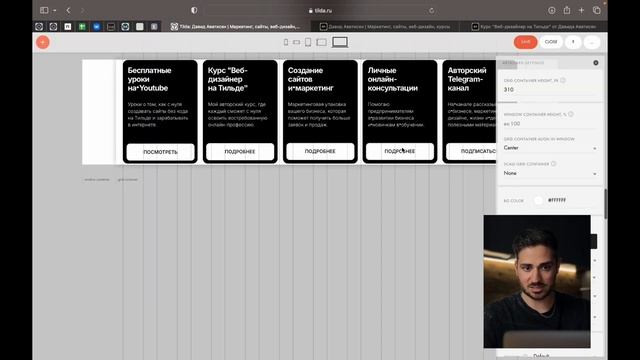
Task: Click the BG Color white swatch
Action: click(x=538, y=200)
